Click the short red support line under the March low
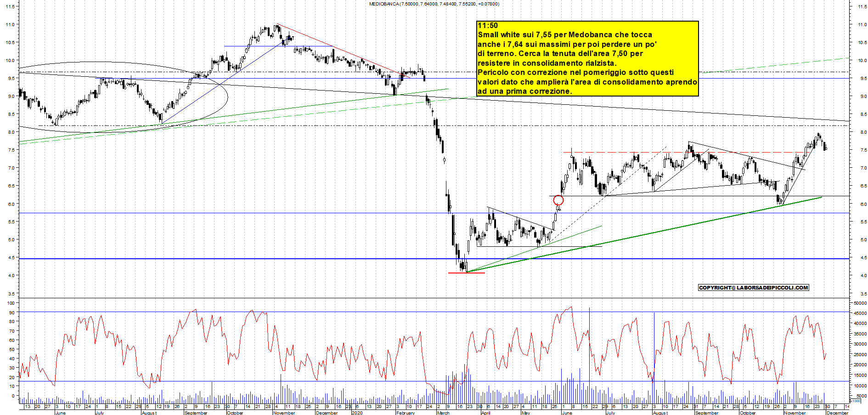Screen dimensions: 868x415 466,273
